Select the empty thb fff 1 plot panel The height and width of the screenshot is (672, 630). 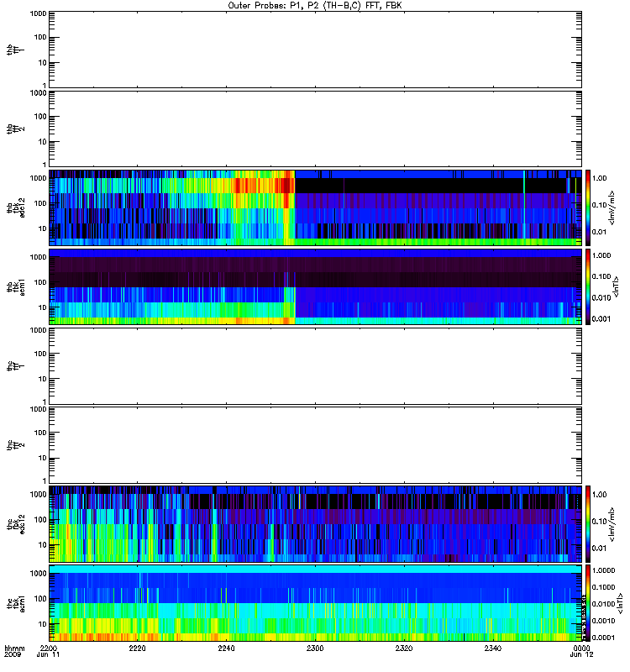pos(315,50)
